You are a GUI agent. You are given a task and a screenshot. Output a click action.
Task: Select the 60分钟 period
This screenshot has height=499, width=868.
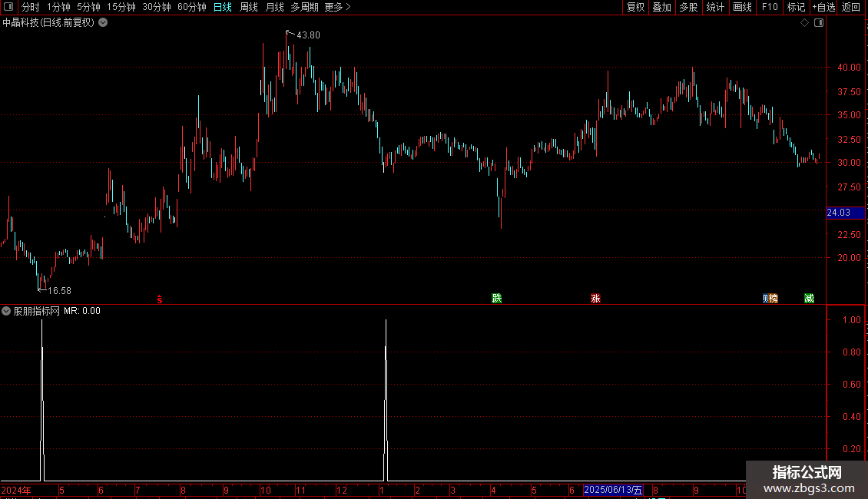(192, 7)
